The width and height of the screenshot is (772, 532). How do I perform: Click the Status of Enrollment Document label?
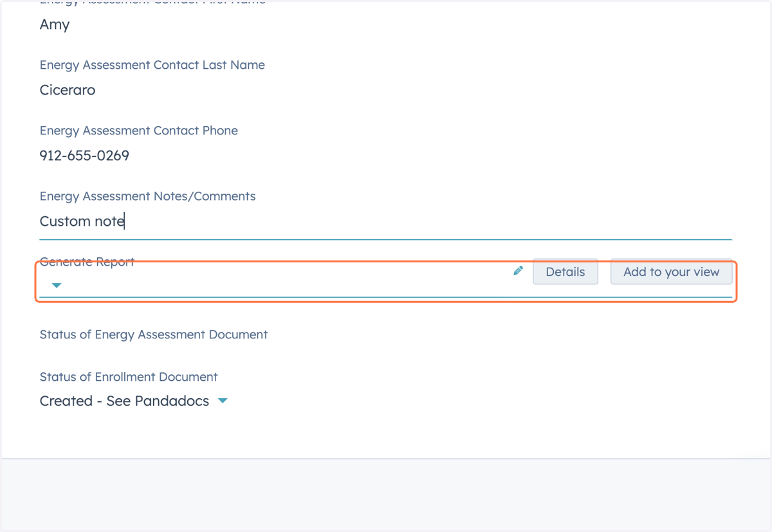129,377
